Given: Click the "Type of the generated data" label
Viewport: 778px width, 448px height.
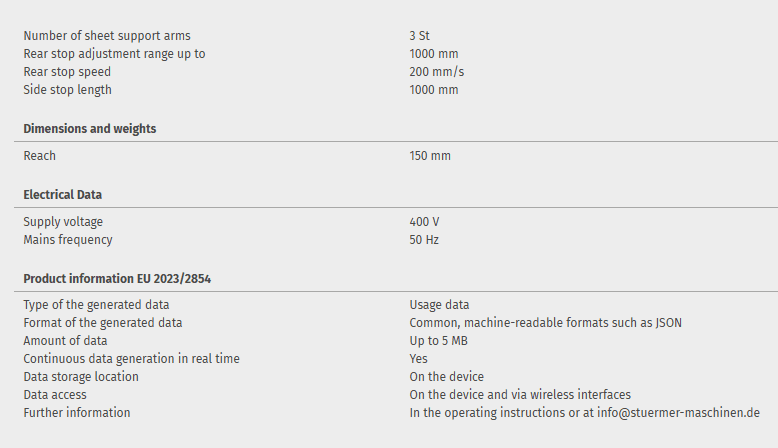Looking at the screenshot, I should click(x=96, y=305).
